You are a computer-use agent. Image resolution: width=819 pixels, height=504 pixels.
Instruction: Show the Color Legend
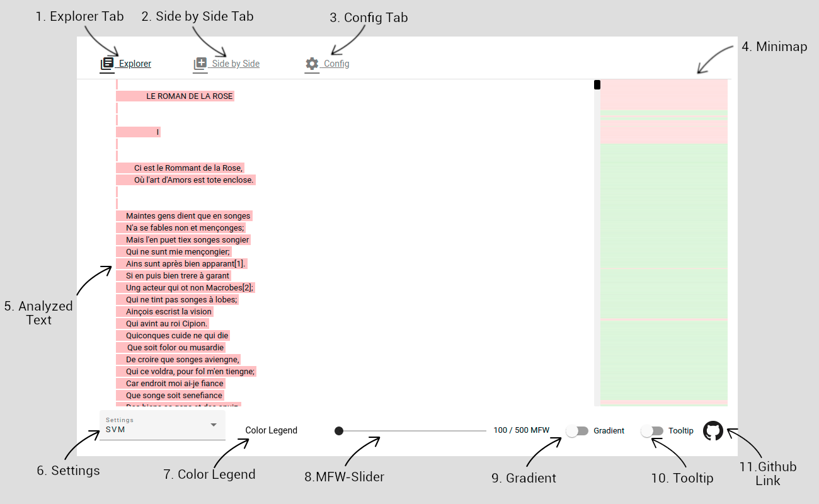pyautogui.click(x=272, y=431)
